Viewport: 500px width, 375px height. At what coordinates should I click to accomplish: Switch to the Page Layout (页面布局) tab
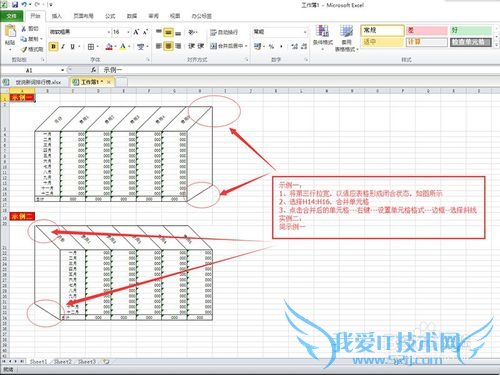pos(83,16)
